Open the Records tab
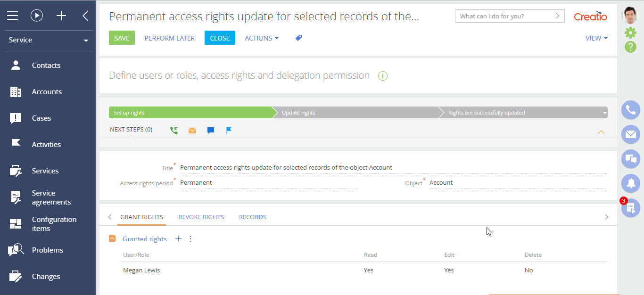The height and width of the screenshot is (295, 644). 253,217
